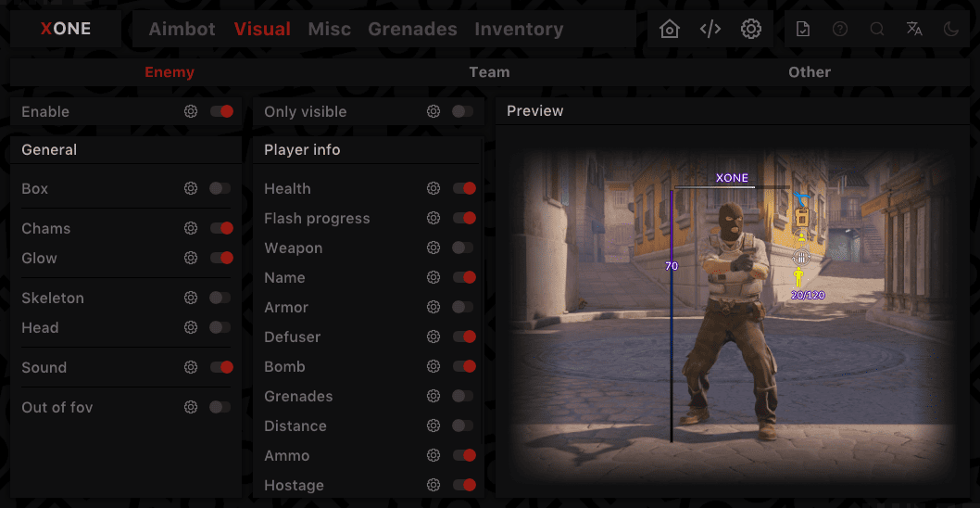Screen dimensions: 980x508
Task: Open the help question mark icon
Action: click(840, 30)
